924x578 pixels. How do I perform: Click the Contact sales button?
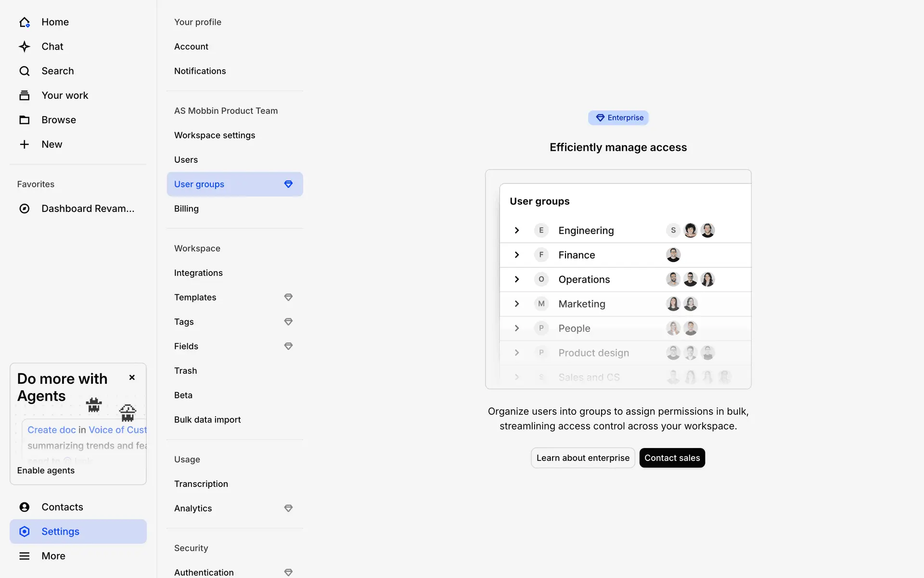[x=672, y=458]
